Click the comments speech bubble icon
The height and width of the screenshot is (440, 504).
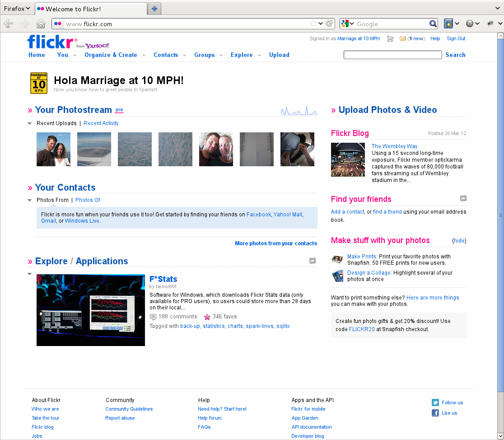click(153, 317)
